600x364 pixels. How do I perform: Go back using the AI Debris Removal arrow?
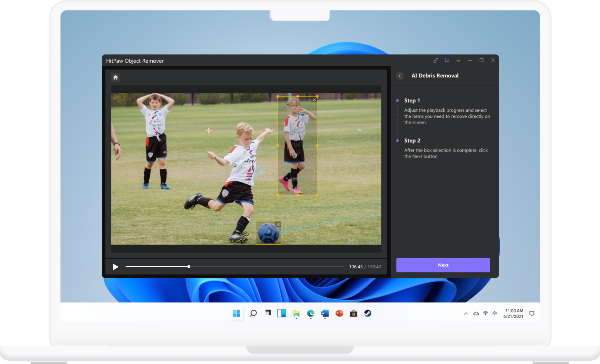[x=400, y=76]
